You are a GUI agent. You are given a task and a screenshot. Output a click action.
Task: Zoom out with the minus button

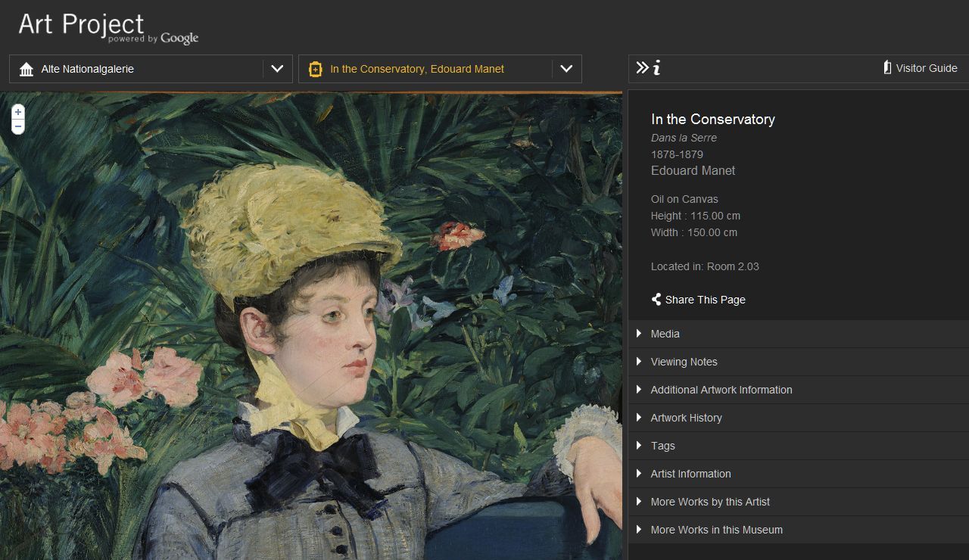(18, 126)
